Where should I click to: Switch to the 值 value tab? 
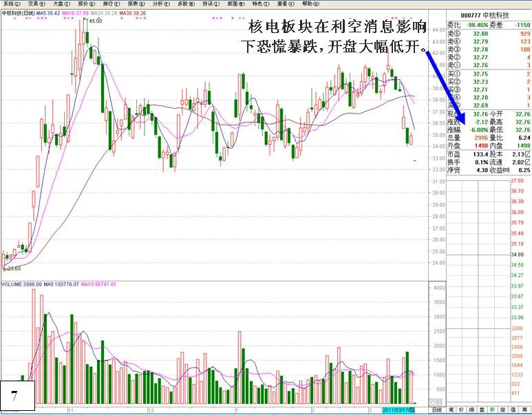(x=513, y=410)
